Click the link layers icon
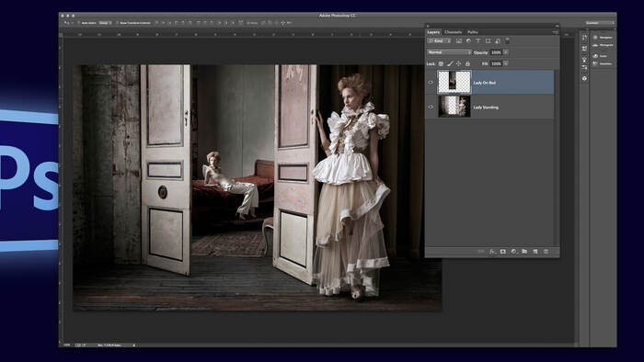644x362 pixels. pos(481,252)
